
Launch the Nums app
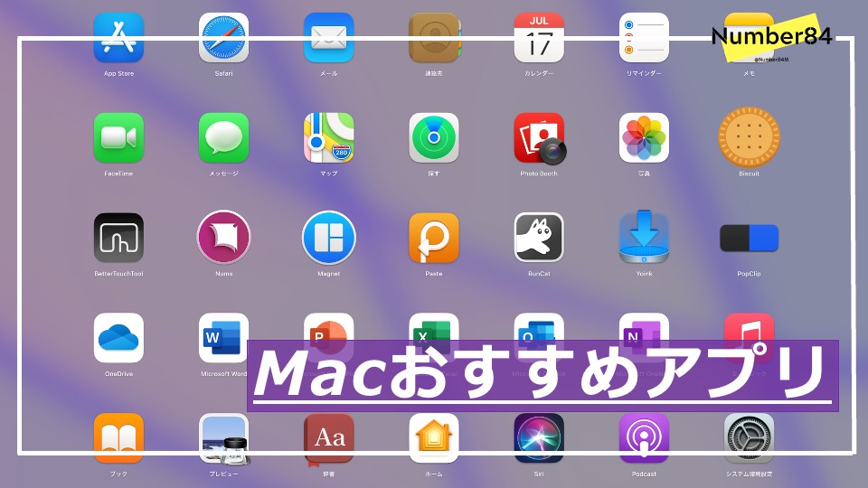point(223,238)
